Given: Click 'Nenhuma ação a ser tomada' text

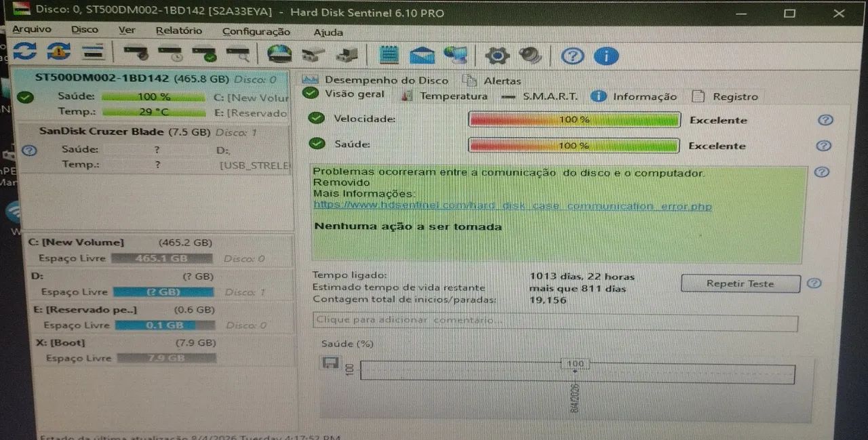Looking at the screenshot, I should (408, 226).
